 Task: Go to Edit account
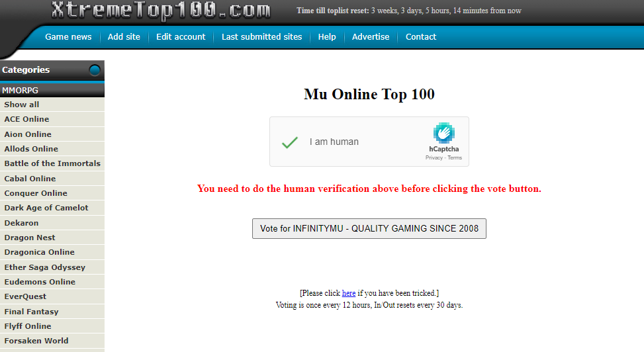point(181,37)
